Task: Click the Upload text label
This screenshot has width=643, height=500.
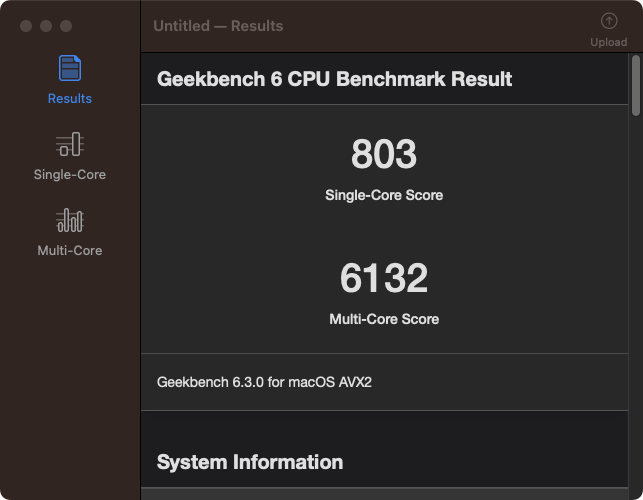Action: click(x=609, y=42)
